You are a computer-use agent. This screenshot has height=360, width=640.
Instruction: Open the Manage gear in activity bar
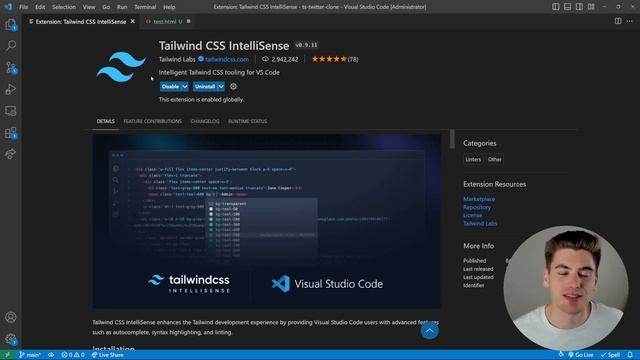[11, 339]
